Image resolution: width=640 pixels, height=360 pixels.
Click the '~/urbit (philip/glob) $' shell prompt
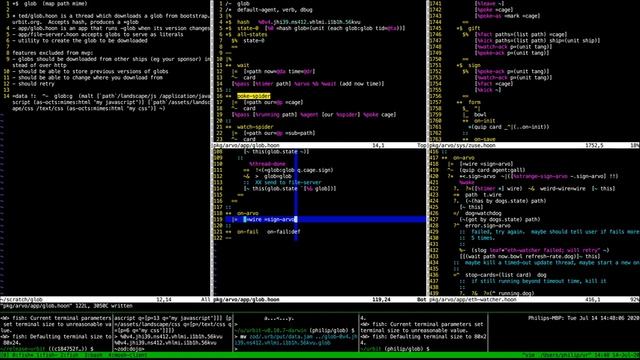395,349
